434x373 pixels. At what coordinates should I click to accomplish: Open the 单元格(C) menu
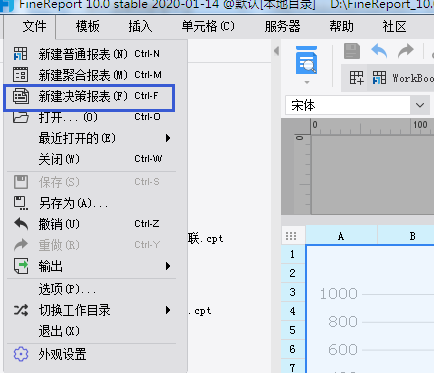pyautogui.click(x=208, y=27)
